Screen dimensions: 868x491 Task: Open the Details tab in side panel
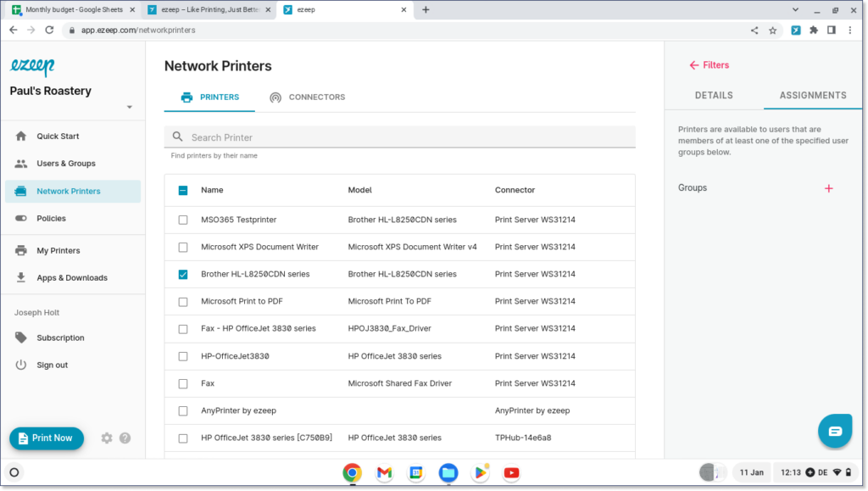click(x=714, y=95)
